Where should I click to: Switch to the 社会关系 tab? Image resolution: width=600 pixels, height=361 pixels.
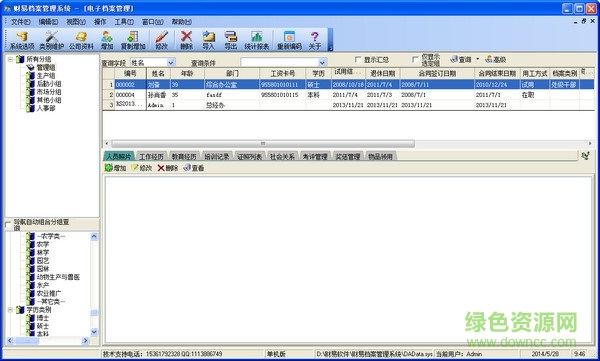click(282, 156)
